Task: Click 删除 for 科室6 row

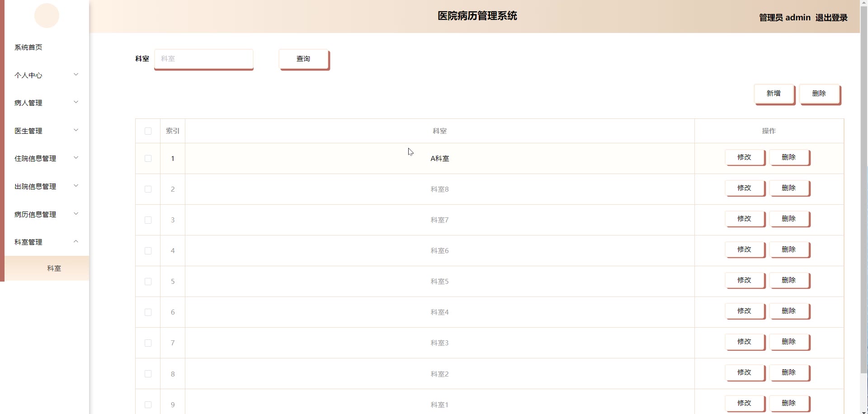Action: coord(789,249)
